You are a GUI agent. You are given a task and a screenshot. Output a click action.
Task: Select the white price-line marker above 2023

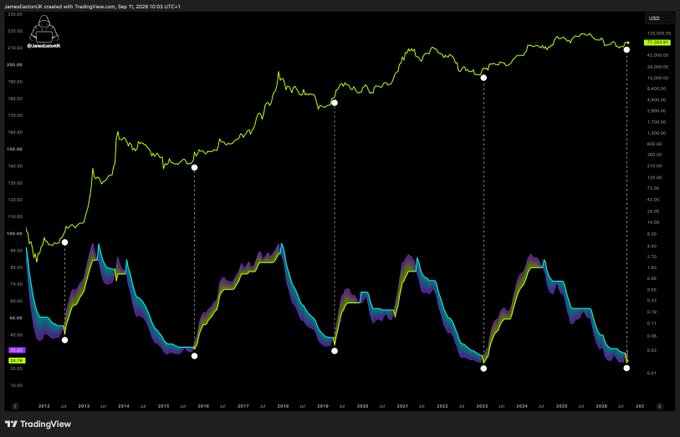484,78
